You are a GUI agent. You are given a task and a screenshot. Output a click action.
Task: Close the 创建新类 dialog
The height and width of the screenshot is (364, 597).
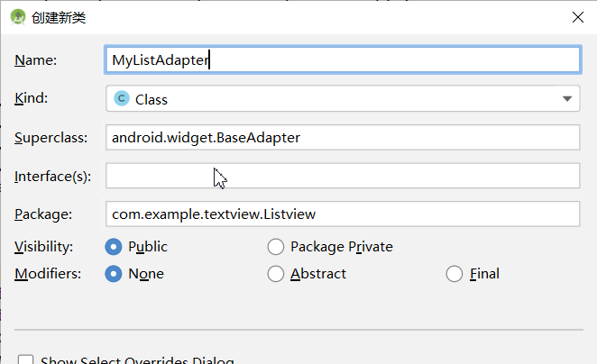(577, 17)
